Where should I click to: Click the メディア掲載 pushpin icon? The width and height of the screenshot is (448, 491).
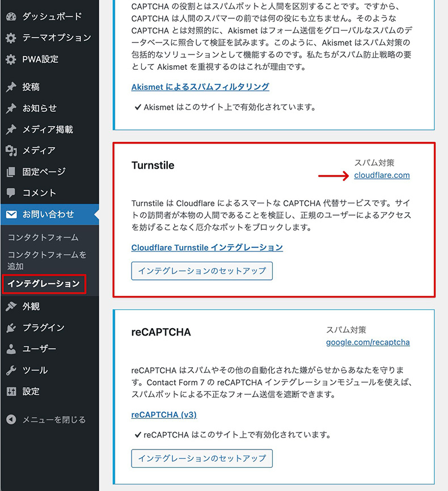click(x=11, y=129)
